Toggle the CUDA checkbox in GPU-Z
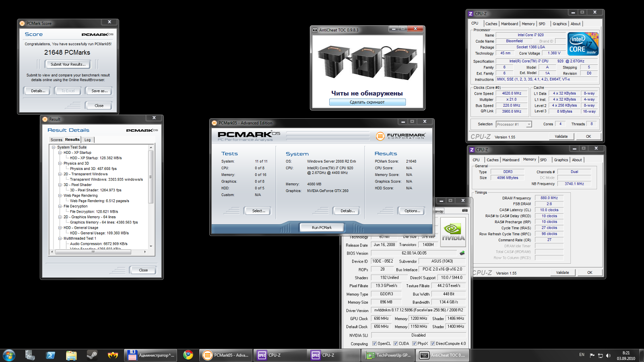This screenshot has width=644, height=362. pyautogui.click(x=396, y=343)
